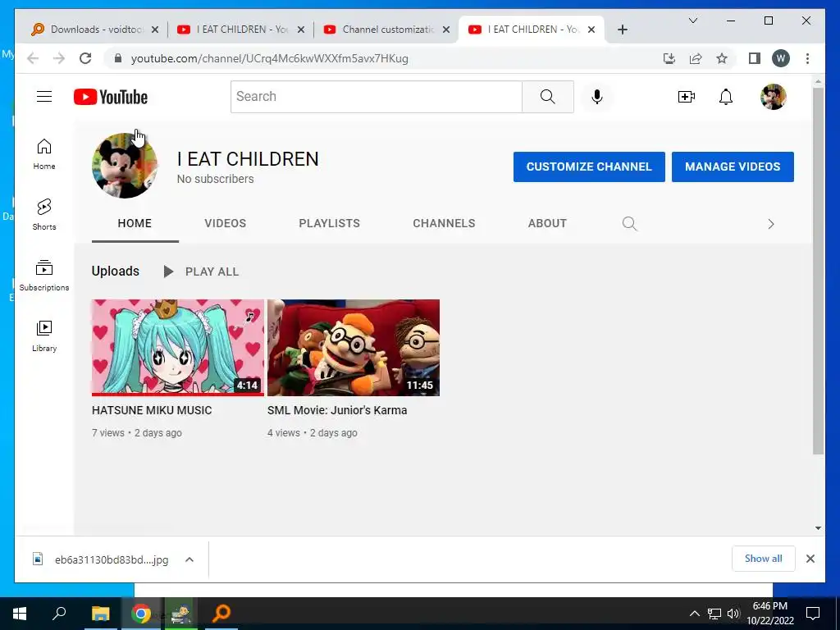Viewport: 840px width, 630px height.
Task: Click the YouTube search input field
Action: pos(376,97)
